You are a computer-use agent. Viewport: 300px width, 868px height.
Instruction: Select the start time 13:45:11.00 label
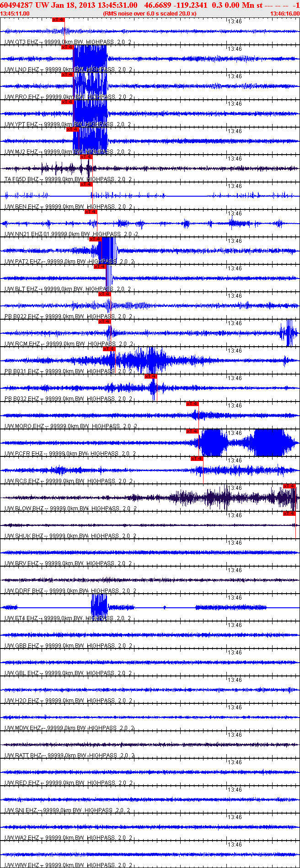coord(15,14)
